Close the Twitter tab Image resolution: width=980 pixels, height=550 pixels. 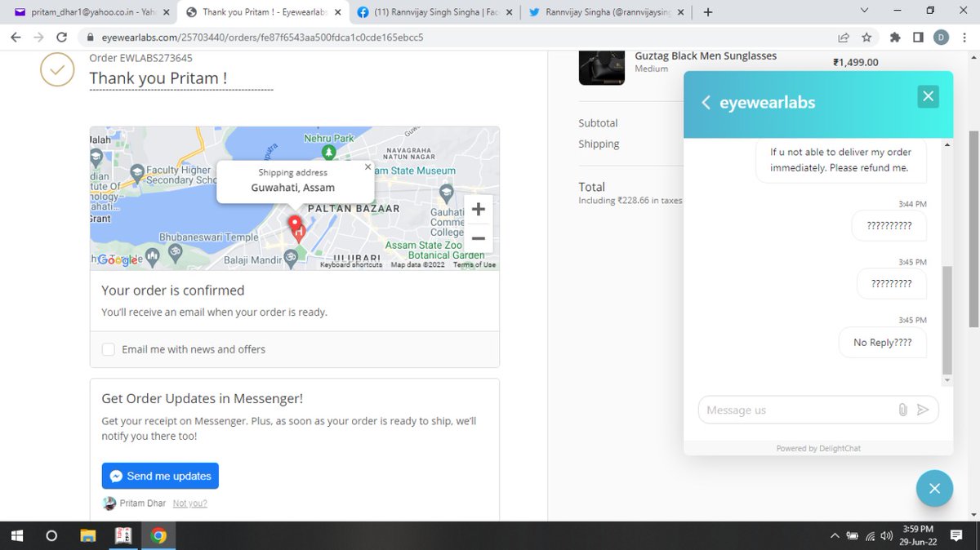coord(680,12)
